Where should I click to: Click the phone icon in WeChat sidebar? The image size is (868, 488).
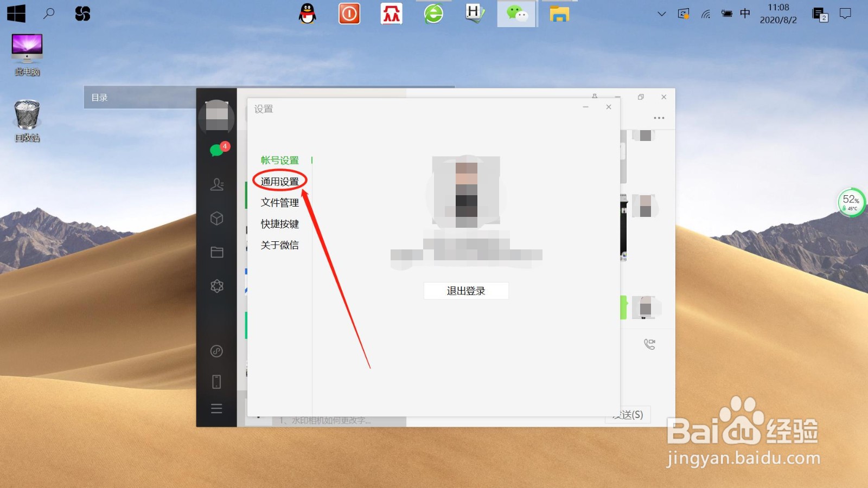[216, 382]
